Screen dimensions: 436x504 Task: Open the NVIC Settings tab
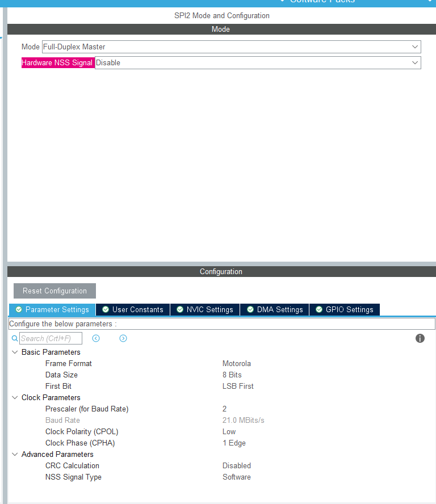(x=205, y=309)
